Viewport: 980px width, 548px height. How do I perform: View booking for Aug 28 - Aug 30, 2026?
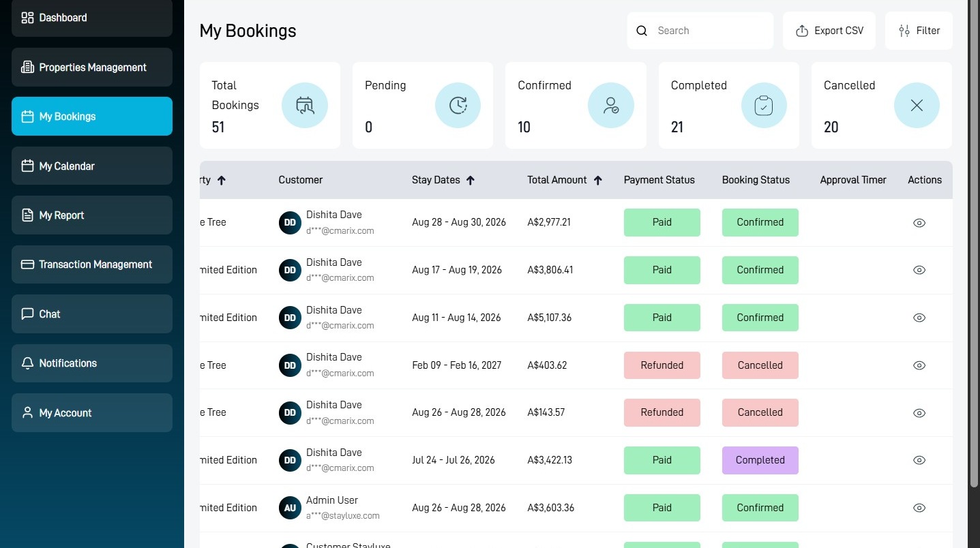click(919, 223)
